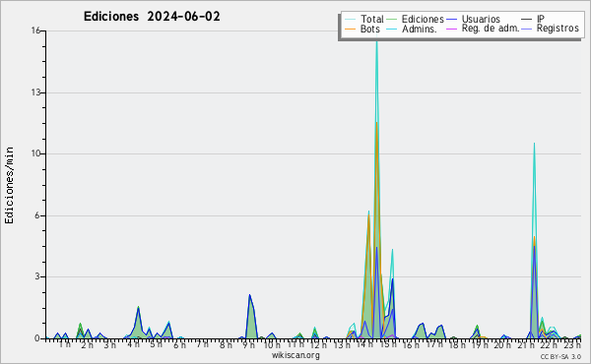
Task: Click the magenta Reg. de adm. legend swatch
Action: tap(451, 29)
